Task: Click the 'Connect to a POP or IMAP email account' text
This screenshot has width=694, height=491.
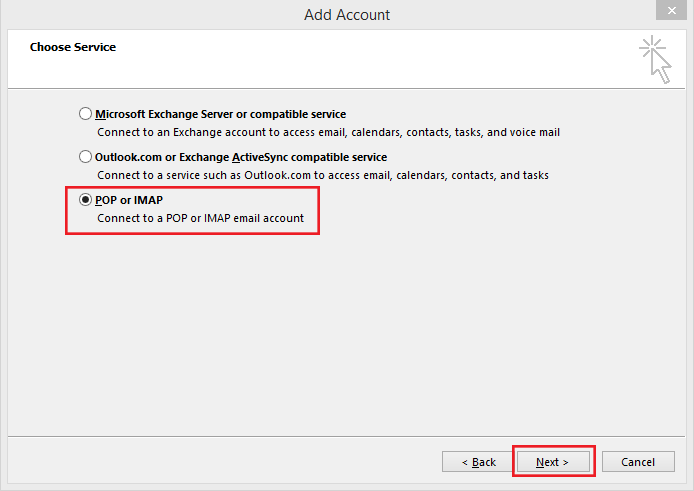Action: click(x=200, y=218)
